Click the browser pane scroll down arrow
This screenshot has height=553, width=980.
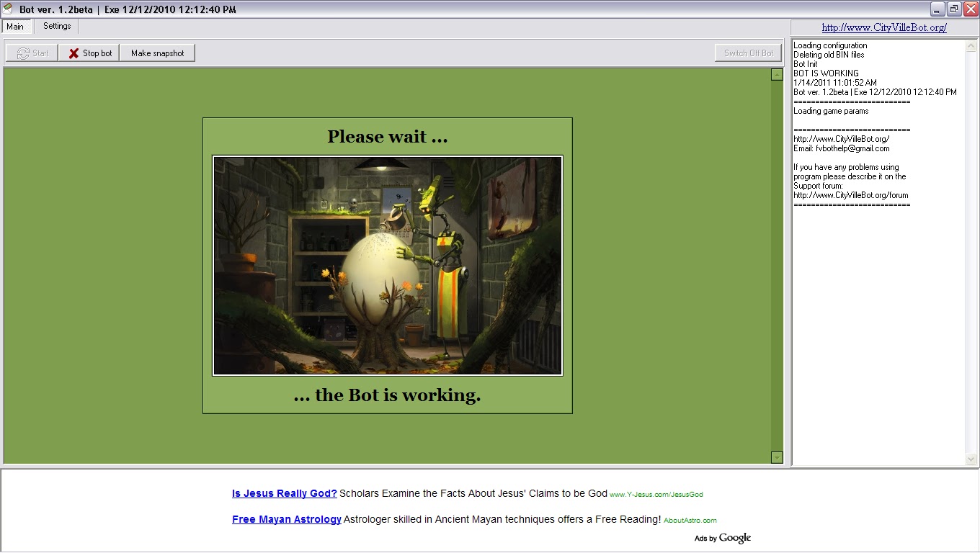click(x=777, y=457)
